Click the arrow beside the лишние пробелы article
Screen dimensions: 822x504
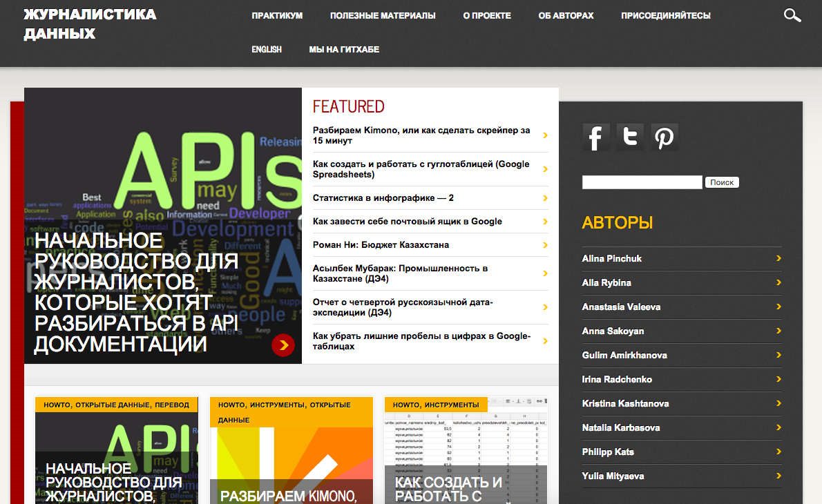[545, 341]
